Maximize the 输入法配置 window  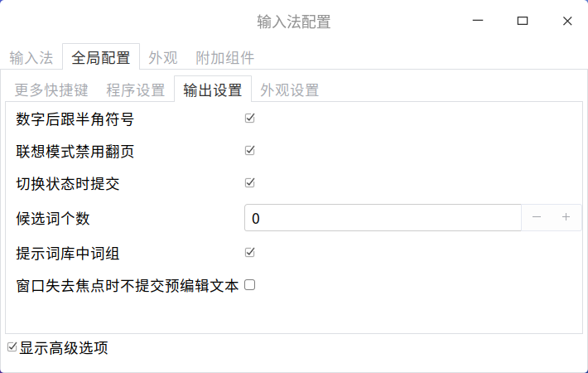(x=523, y=22)
